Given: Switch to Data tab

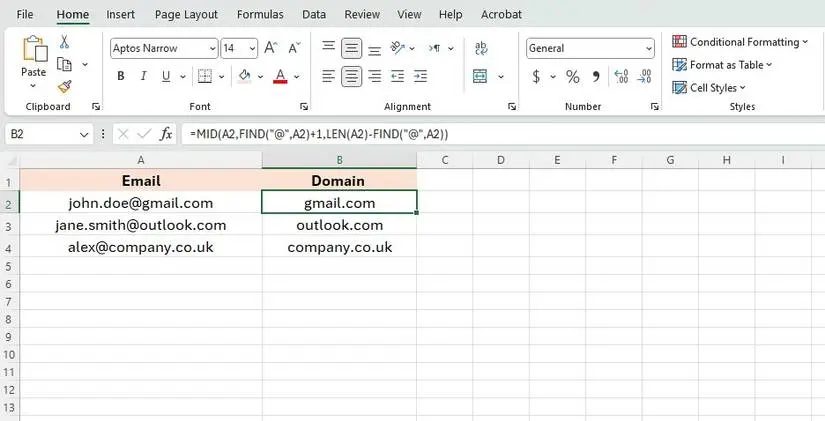Looking at the screenshot, I should click(314, 14).
